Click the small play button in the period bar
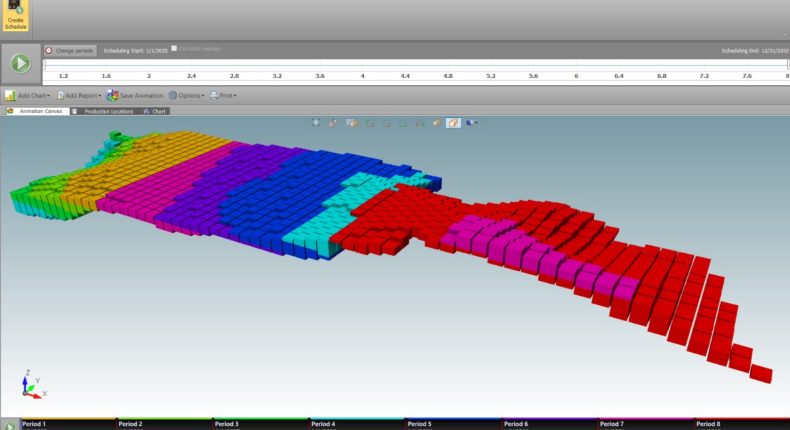Image resolution: width=790 pixels, height=430 pixels. click(9, 425)
